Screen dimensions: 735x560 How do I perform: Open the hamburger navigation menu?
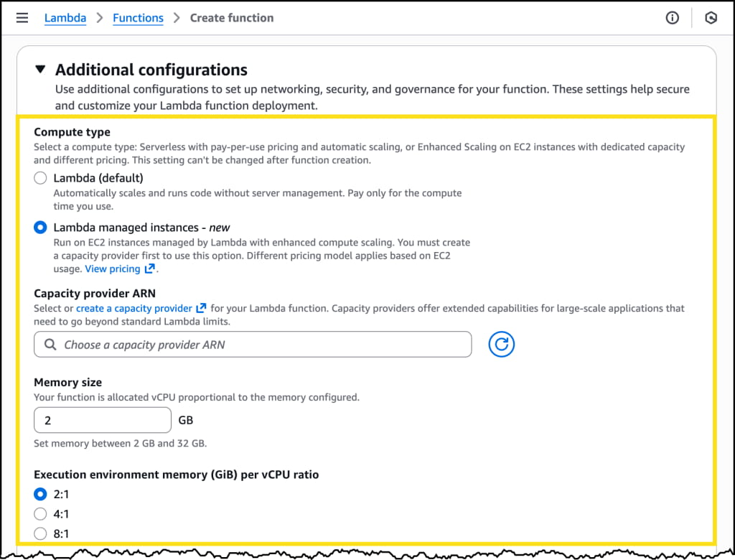pos(22,18)
